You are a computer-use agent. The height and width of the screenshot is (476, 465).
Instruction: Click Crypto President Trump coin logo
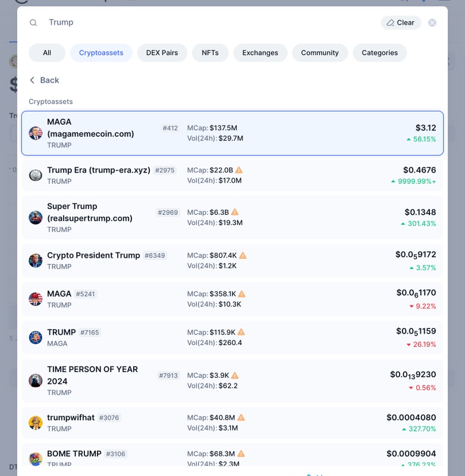coord(36,261)
